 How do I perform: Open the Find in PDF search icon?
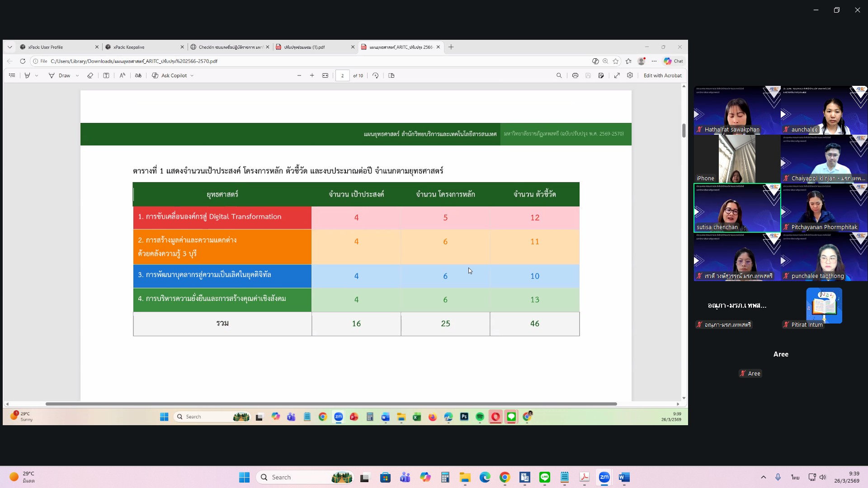[559, 75]
